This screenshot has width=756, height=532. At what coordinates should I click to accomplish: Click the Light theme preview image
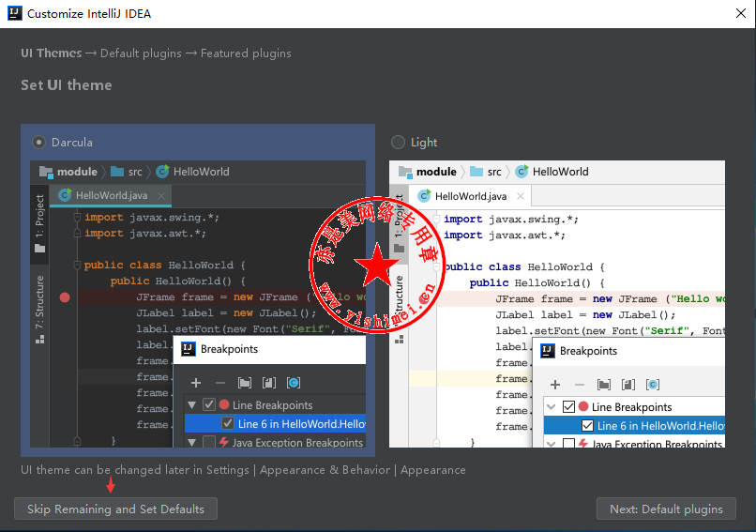pyautogui.click(x=557, y=304)
